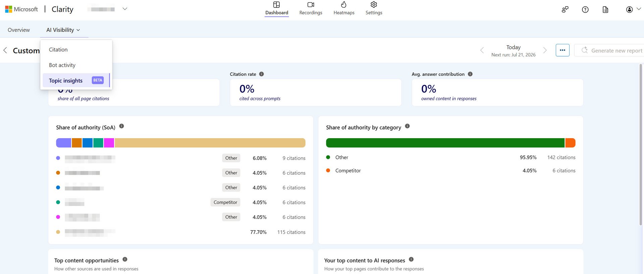Image resolution: width=644 pixels, height=274 pixels.
Task: Collapse the AI Visibility dropdown
Action: 63,30
